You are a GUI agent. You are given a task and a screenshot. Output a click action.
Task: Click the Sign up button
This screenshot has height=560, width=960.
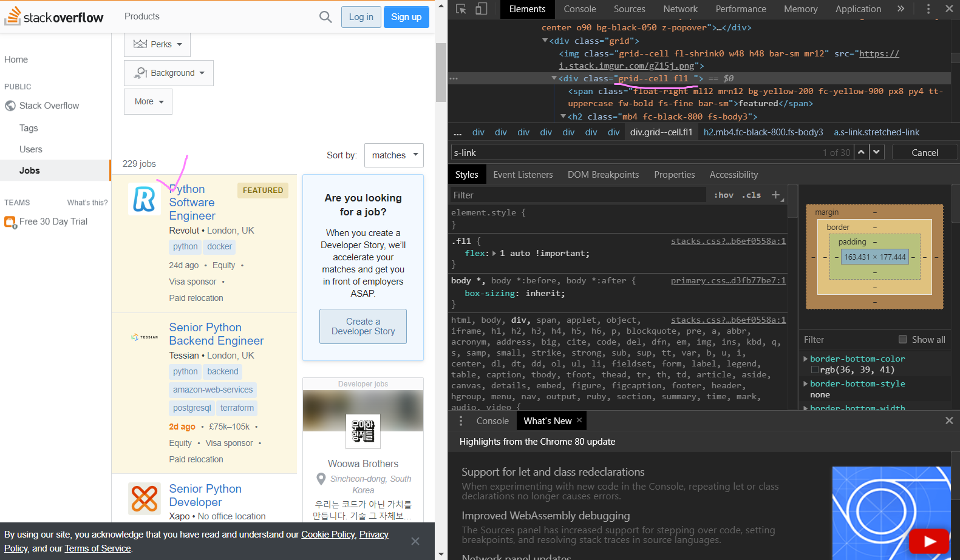point(406,17)
